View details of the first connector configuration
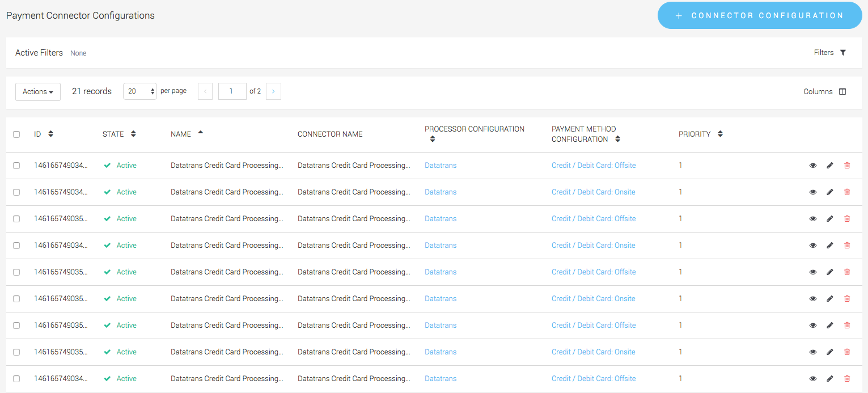The image size is (868, 393). [813, 165]
